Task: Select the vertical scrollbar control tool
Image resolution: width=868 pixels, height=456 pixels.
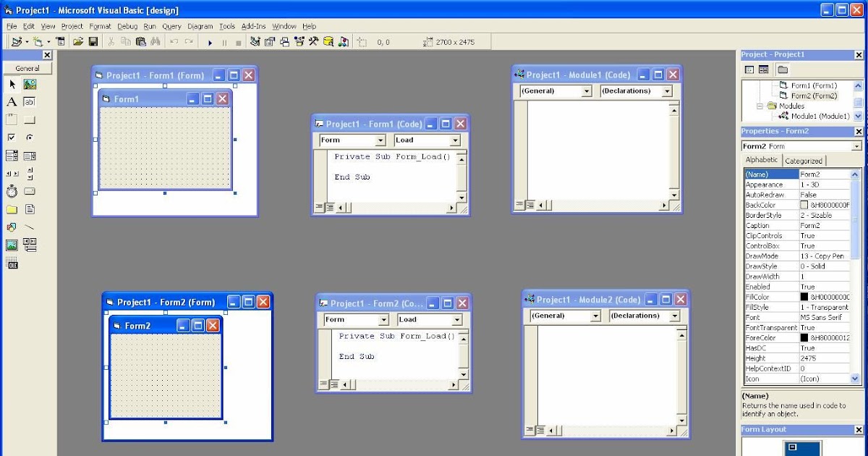Action: tap(30, 174)
